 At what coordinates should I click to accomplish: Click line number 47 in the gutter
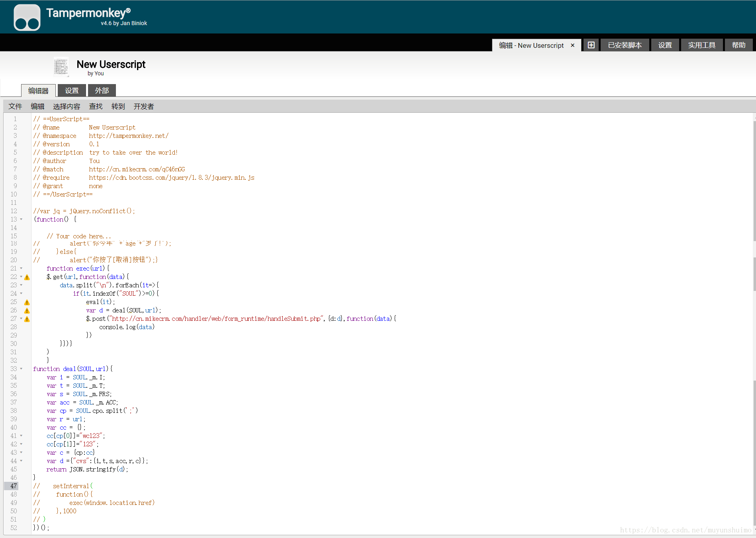[x=14, y=486]
